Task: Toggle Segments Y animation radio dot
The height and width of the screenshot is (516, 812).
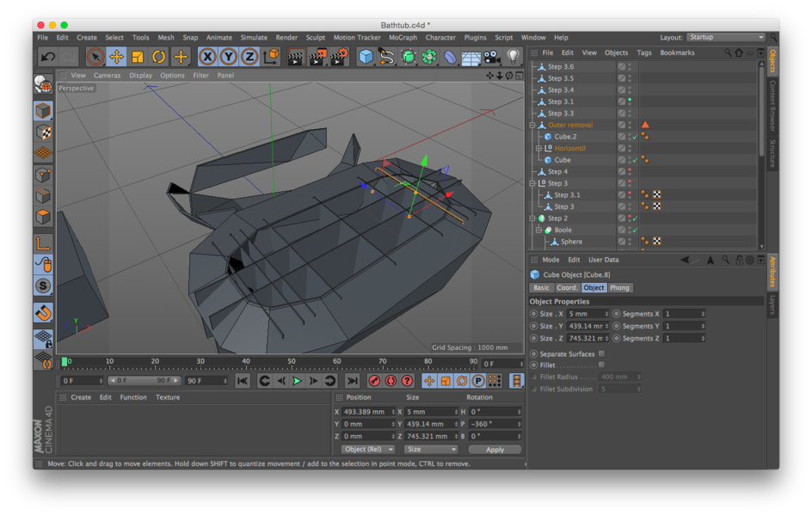Action: (x=616, y=326)
